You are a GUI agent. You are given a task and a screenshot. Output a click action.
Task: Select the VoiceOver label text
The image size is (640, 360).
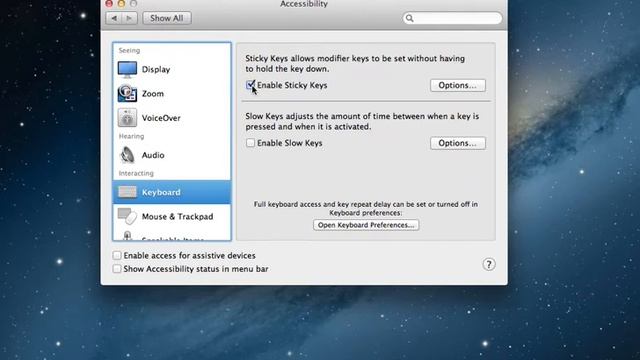click(x=161, y=118)
